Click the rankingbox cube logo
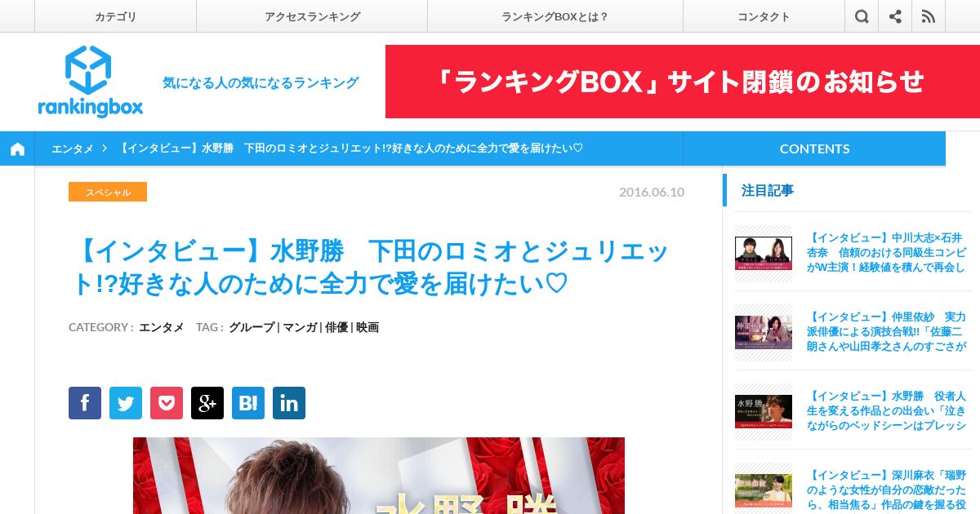 [90, 82]
